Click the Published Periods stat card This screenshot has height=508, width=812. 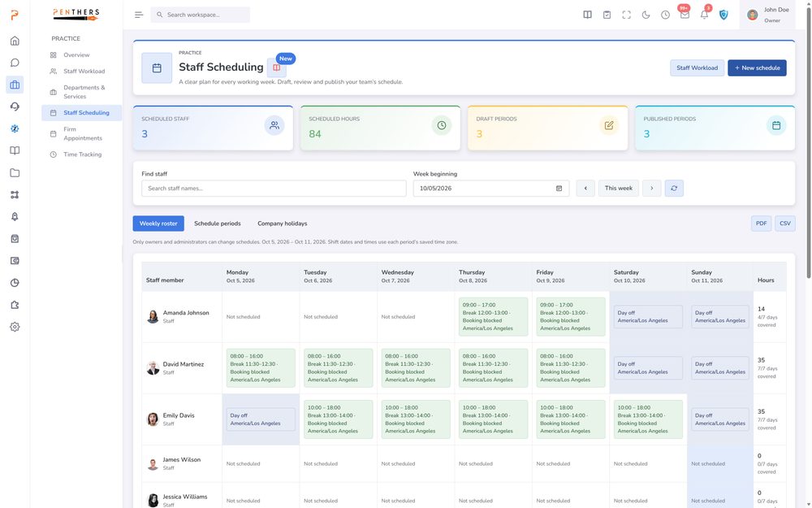pos(715,128)
